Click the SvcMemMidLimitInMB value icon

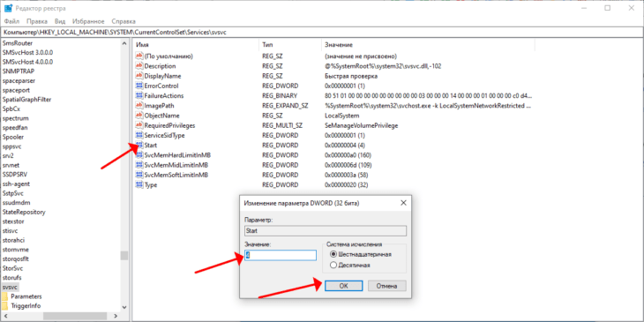coord(139,165)
